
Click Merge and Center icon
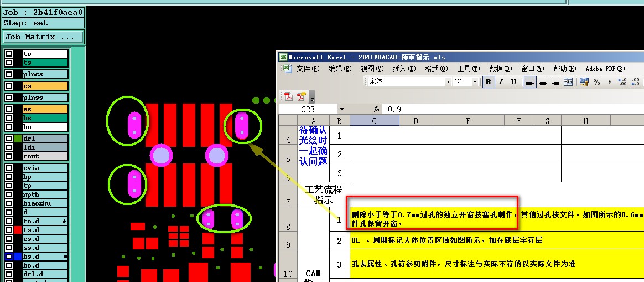[568, 82]
